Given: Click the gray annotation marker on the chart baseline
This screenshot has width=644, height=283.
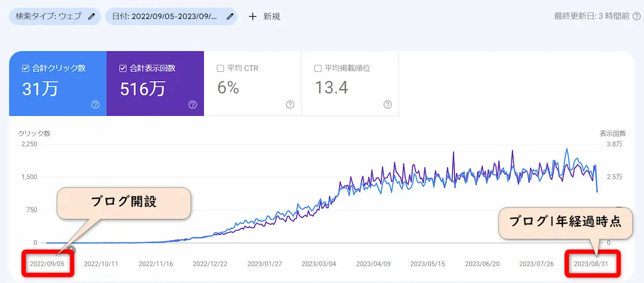Looking at the screenshot, I should 72,249.
